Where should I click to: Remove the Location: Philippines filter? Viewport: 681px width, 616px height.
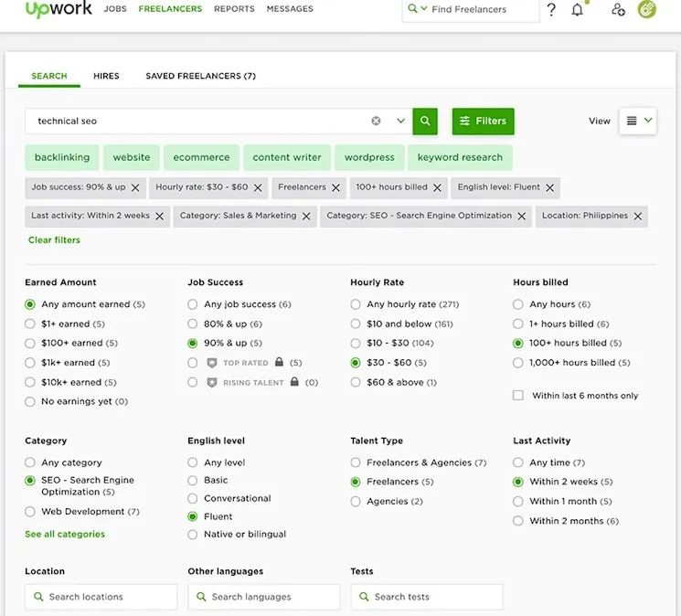coord(637,217)
